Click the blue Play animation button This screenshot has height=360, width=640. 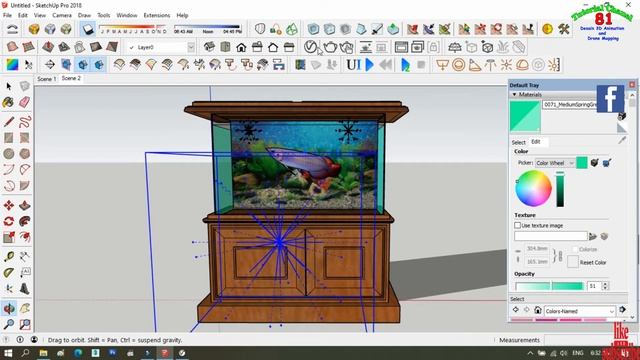pyautogui.click(x=369, y=64)
